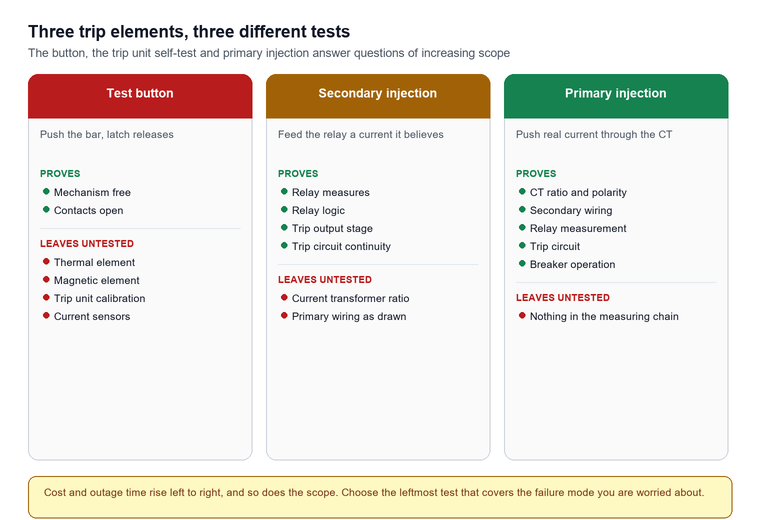Click the 'Relay measurement' item
760x520 pixels.
click(x=578, y=228)
